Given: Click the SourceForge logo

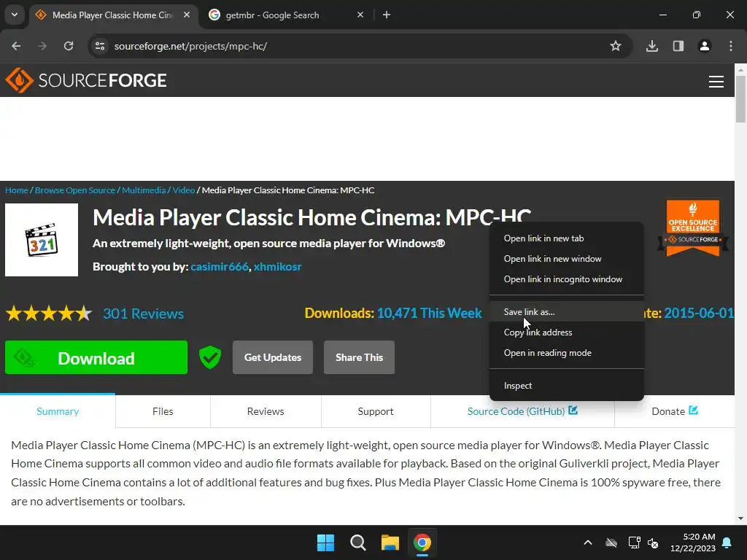Looking at the screenshot, I should (x=86, y=80).
